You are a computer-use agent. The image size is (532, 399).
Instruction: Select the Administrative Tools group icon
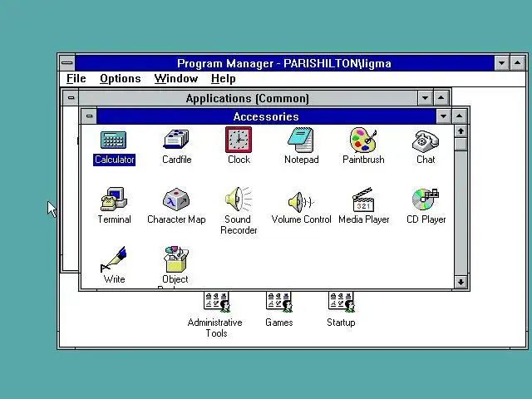(217, 302)
